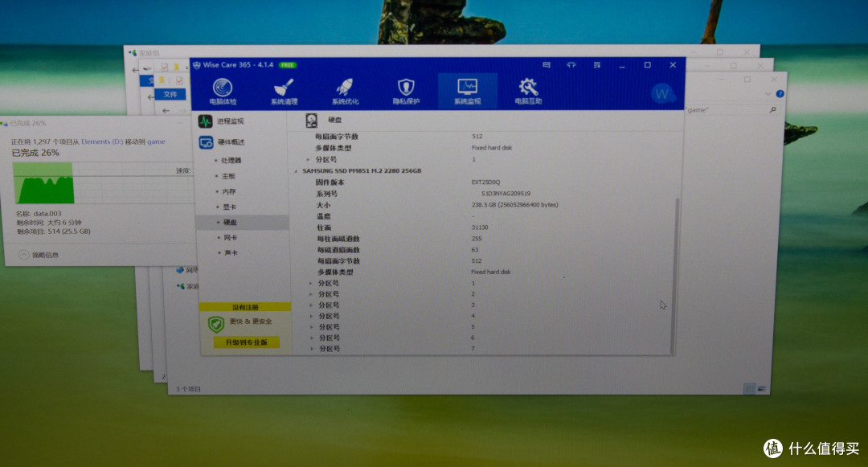Select 内存 in hardware list
Screen dimensions: 868x467
pos(228,191)
